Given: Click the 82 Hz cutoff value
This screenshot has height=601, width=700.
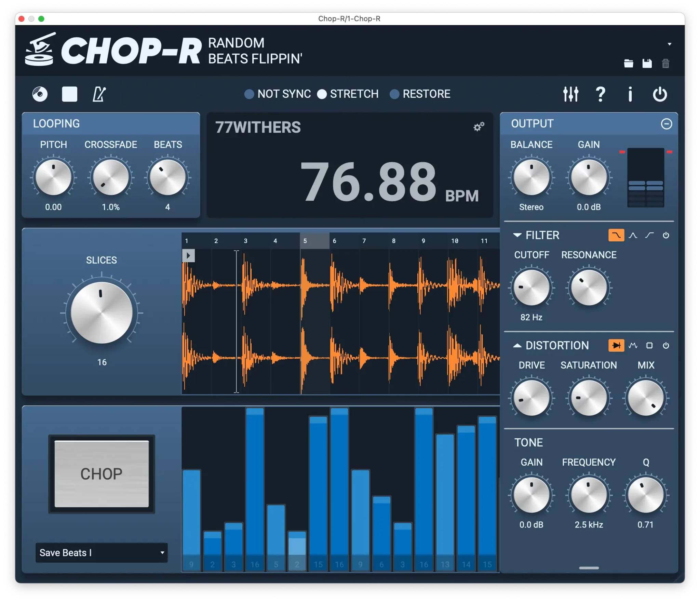Looking at the screenshot, I should tap(531, 317).
